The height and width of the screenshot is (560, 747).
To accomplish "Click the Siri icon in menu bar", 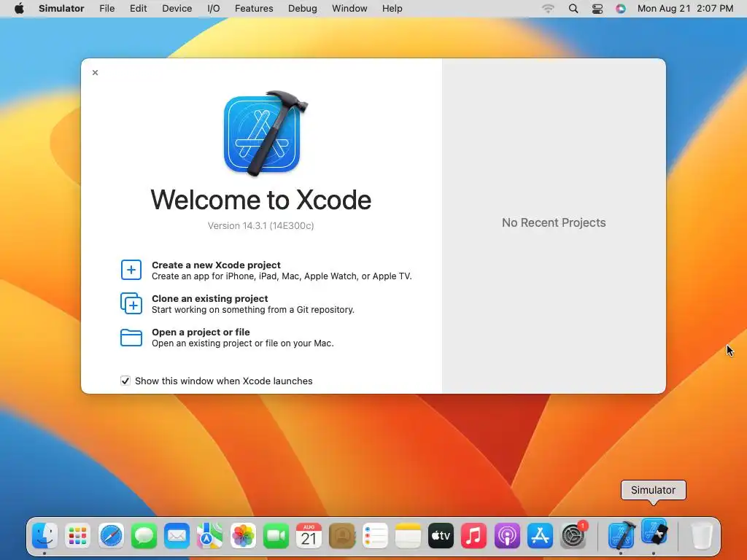I will (x=621, y=9).
